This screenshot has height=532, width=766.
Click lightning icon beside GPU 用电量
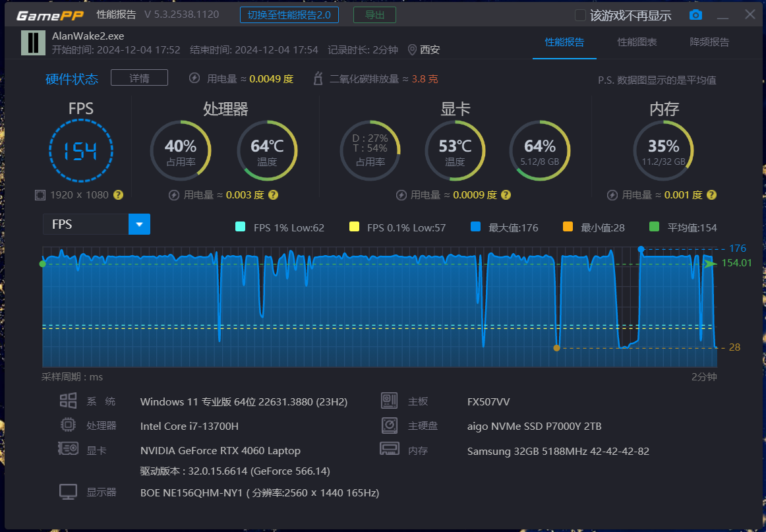[x=401, y=195]
